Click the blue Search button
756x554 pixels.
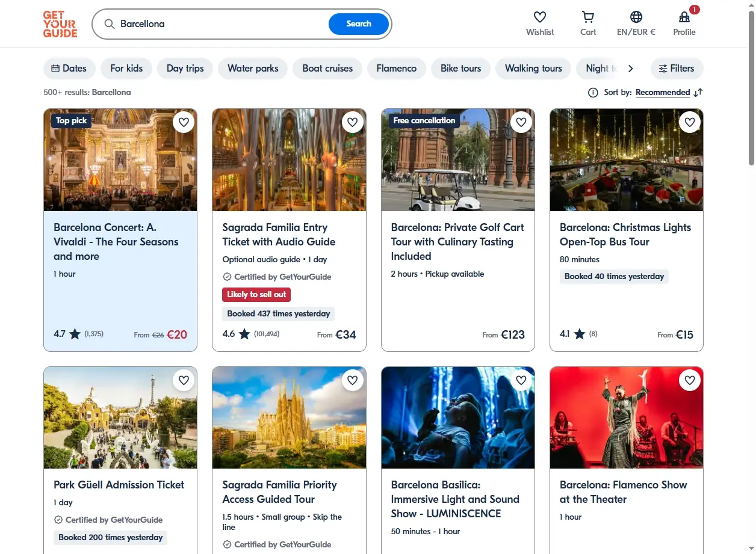pos(359,24)
